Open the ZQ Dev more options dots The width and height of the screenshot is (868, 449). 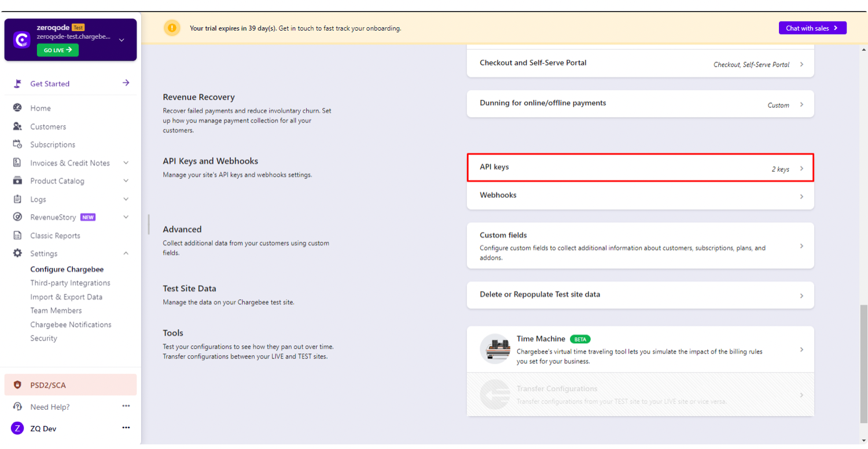click(126, 428)
